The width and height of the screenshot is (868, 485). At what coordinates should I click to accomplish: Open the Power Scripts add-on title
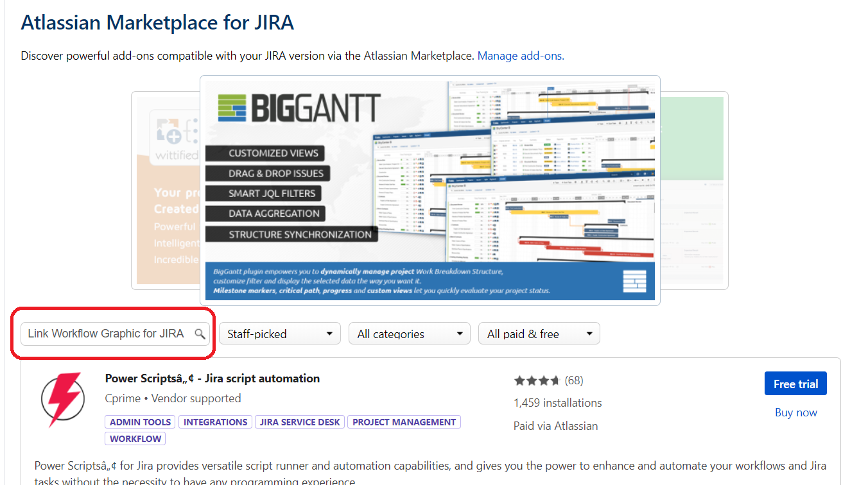[x=212, y=379]
